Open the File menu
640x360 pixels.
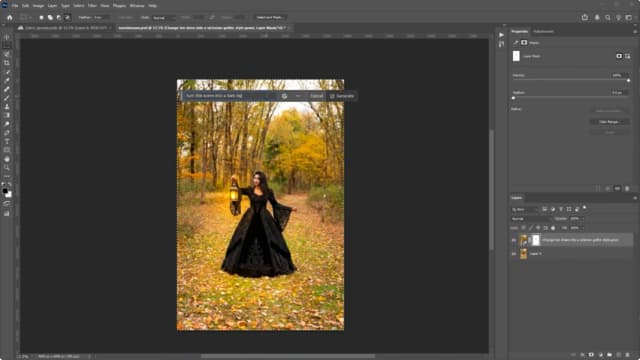(x=15, y=6)
